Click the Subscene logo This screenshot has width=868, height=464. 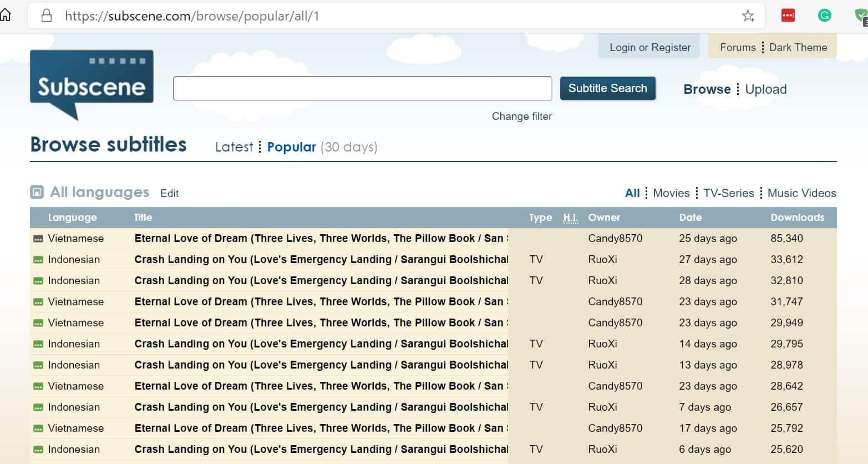[92, 84]
